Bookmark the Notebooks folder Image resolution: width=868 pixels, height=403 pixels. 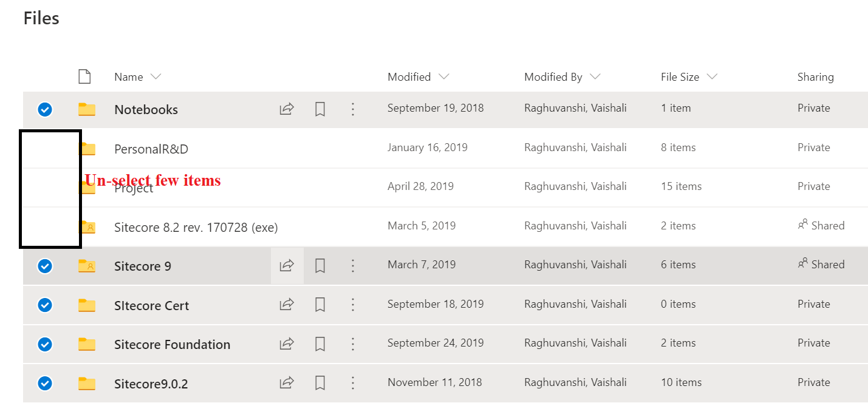[320, 109]
